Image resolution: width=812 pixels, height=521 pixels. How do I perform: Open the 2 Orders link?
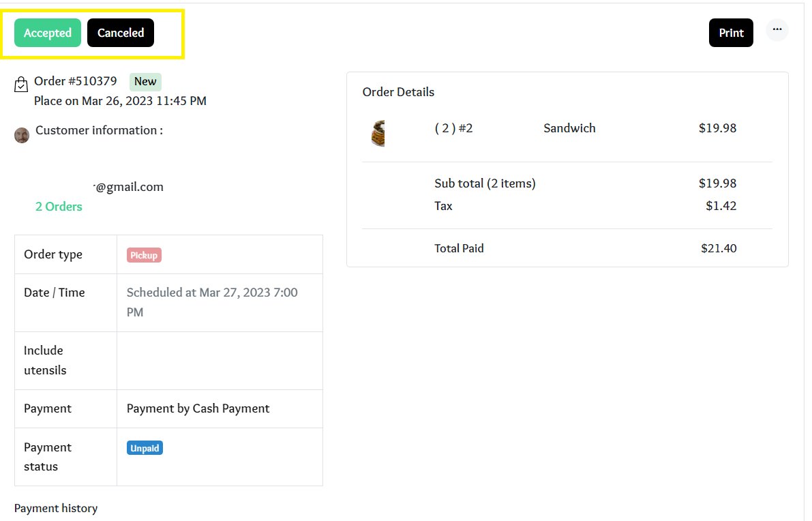click(x=59, y=206)
